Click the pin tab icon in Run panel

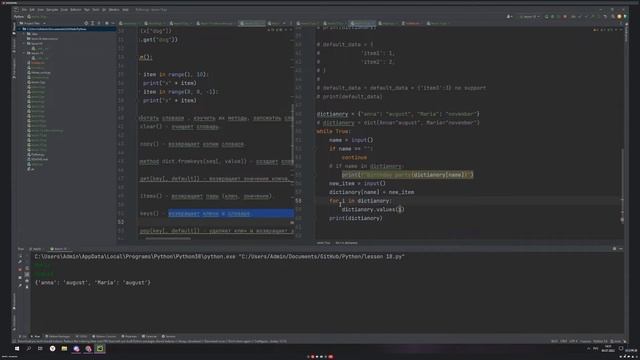pos(20,286)
